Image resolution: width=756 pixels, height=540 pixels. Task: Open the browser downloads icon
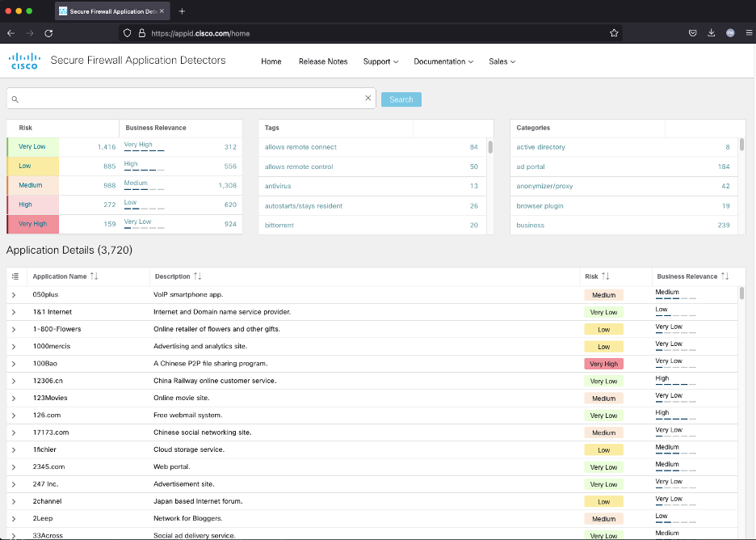[x=712, y=33]
